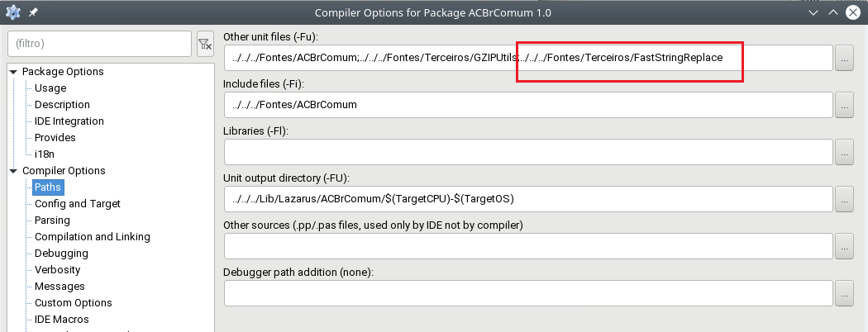Select Config and Target options
Image resolution: width=868 pixels, height=332 pixels.
pos(78,204)
